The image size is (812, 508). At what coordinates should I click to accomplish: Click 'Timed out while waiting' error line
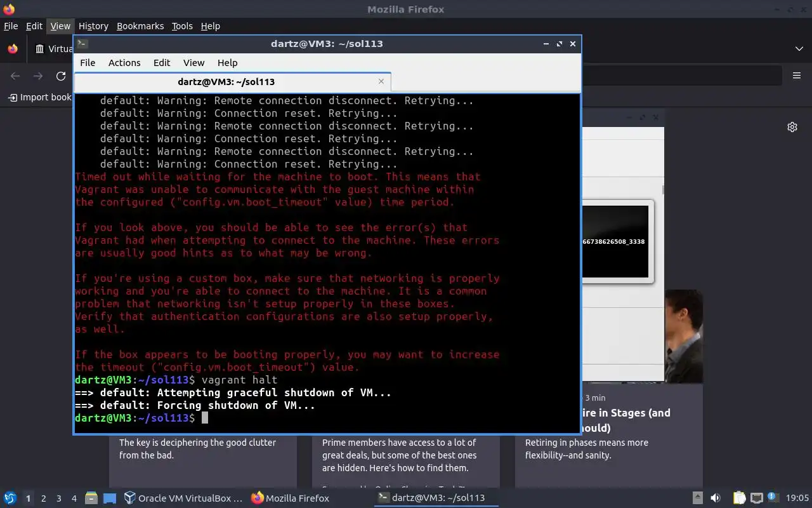277,177
